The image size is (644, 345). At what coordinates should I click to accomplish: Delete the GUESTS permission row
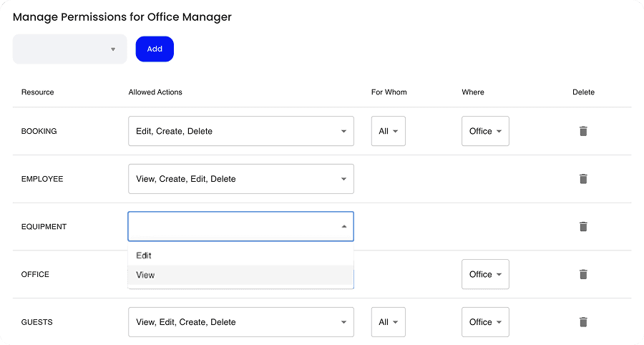coord(583,321)
